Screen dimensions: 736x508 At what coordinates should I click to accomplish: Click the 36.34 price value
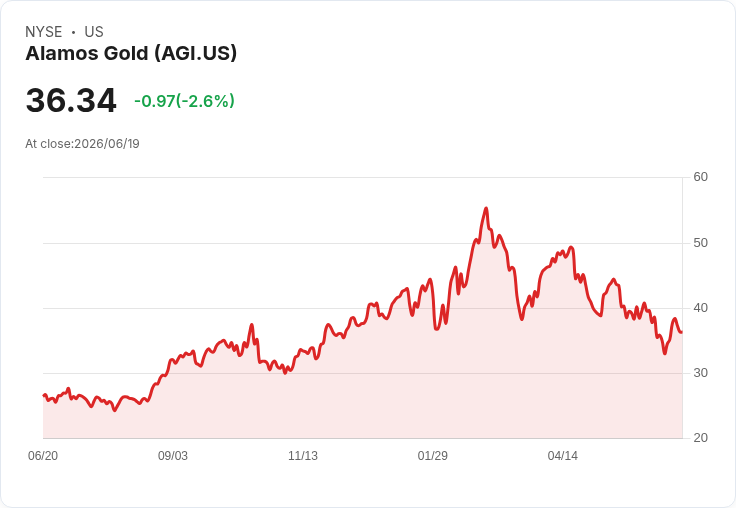tap(71, 100)
